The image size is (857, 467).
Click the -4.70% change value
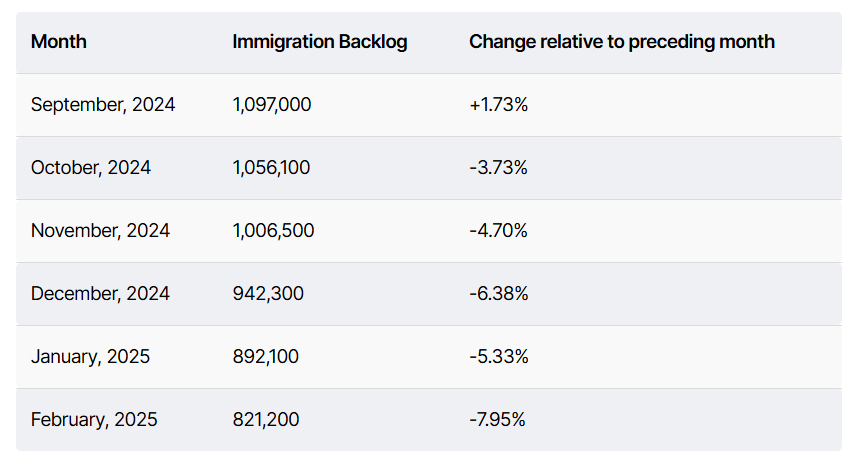[498, 231]
